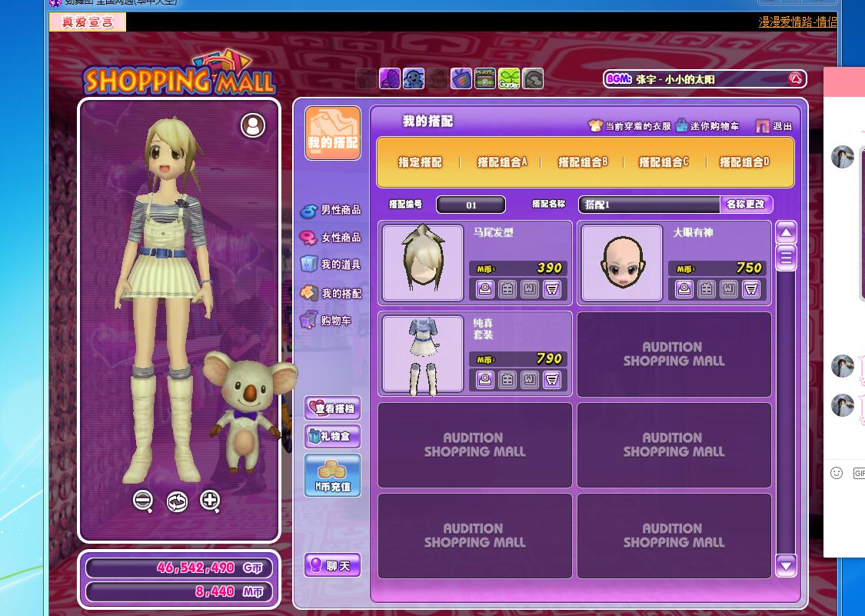Click the gift icon for 马尾发型

click(x=507, y=288)
